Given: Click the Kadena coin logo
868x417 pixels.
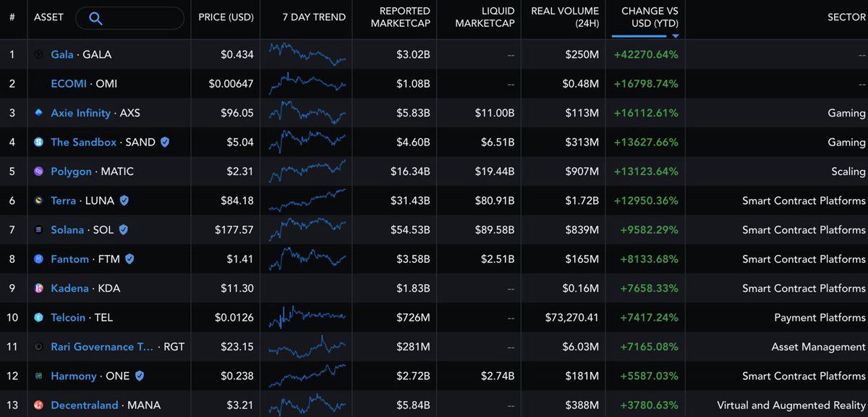Looking at the screenshot, I should click(39, 288).
